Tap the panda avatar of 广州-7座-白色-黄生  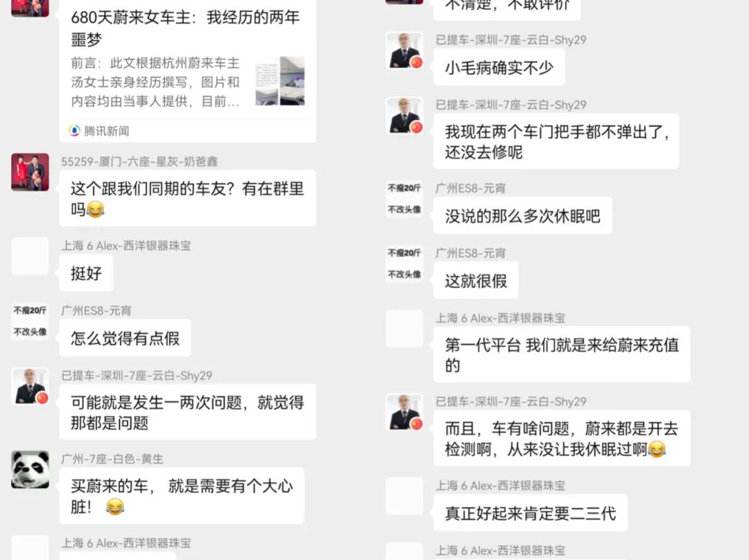(30, 470)
